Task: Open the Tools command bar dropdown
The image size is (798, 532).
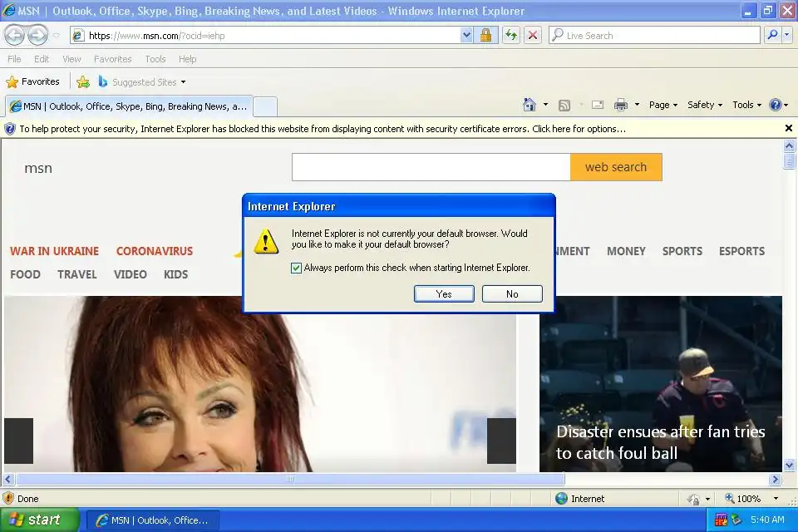Action: point(746,105)
